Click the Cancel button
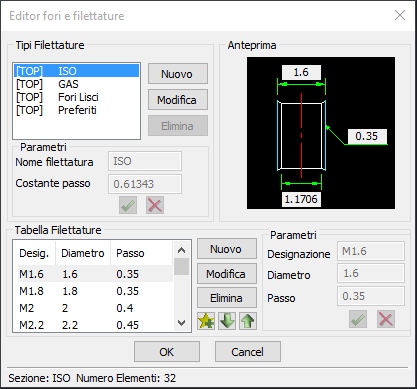The image size is (417, 389). 248,352
